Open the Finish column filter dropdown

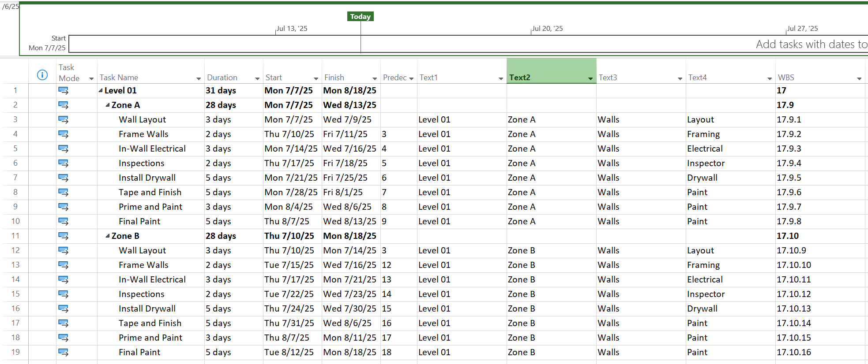click(375, 78)
